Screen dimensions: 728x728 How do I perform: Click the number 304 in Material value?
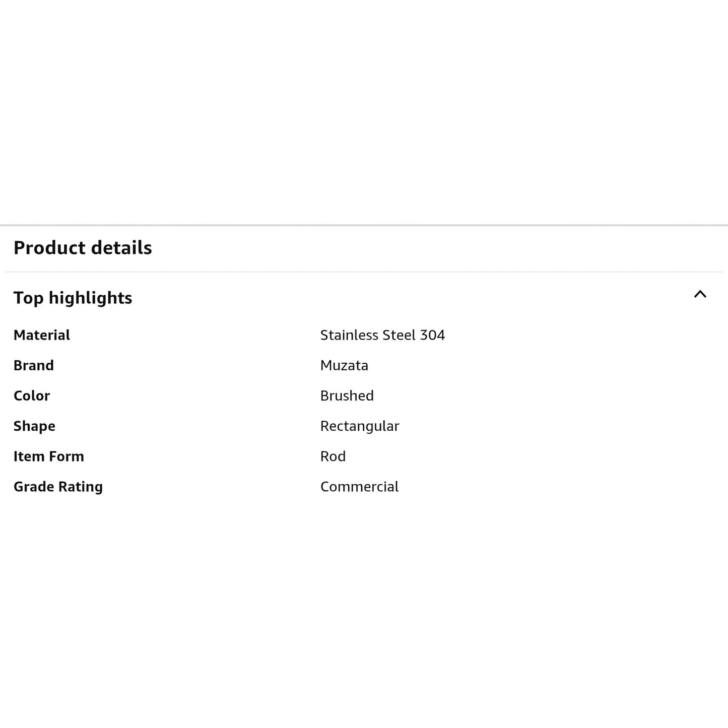point(432,335)
